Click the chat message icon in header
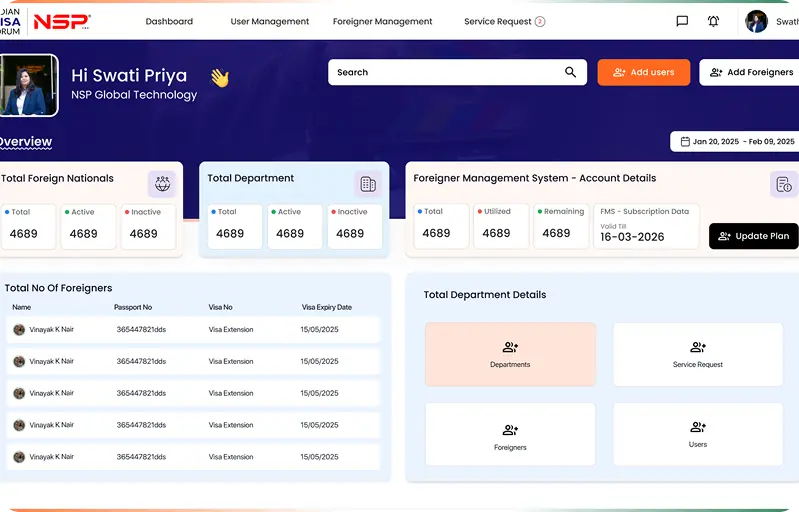The height and width of the screenshot is (512, 799). (x=682, y=21)
